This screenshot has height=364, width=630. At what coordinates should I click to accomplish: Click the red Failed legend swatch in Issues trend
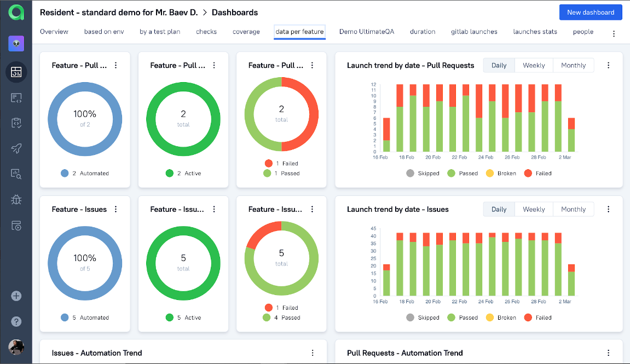(x=528, y=317)
